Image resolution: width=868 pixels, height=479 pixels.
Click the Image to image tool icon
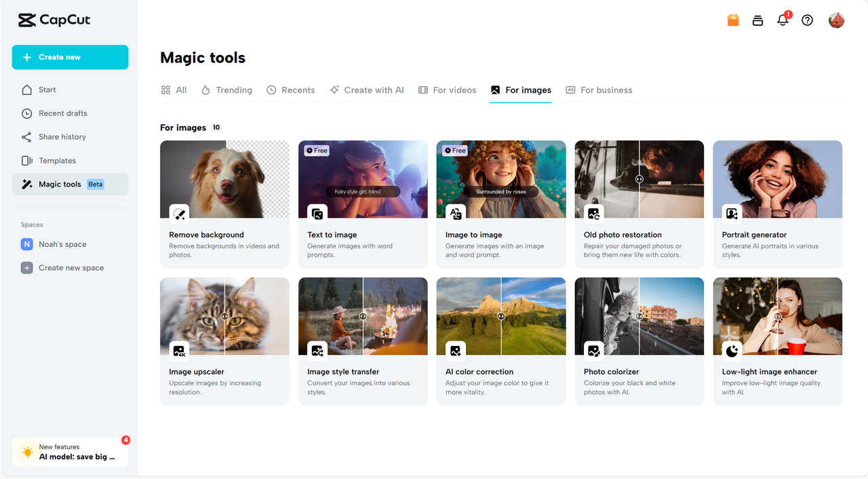click(456, 214)
